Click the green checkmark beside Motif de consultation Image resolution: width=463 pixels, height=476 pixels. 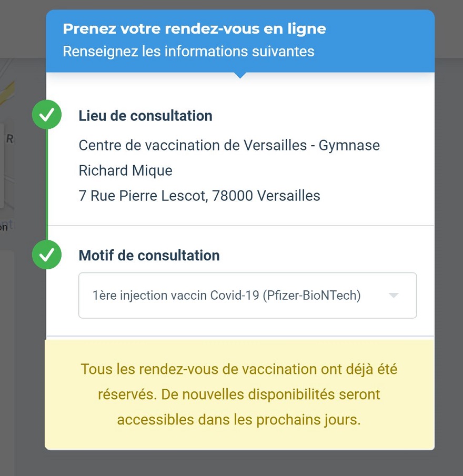(47, 255)
